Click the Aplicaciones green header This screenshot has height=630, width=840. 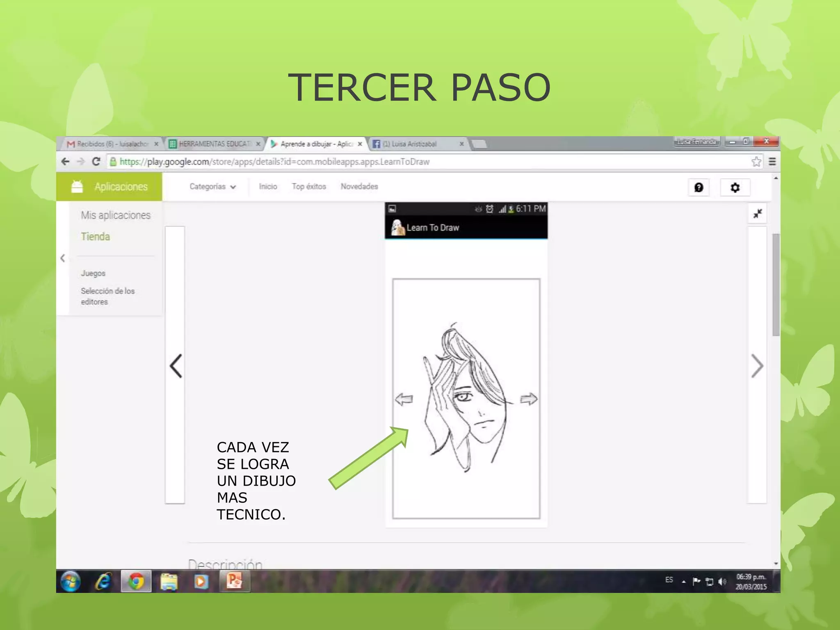109,187
